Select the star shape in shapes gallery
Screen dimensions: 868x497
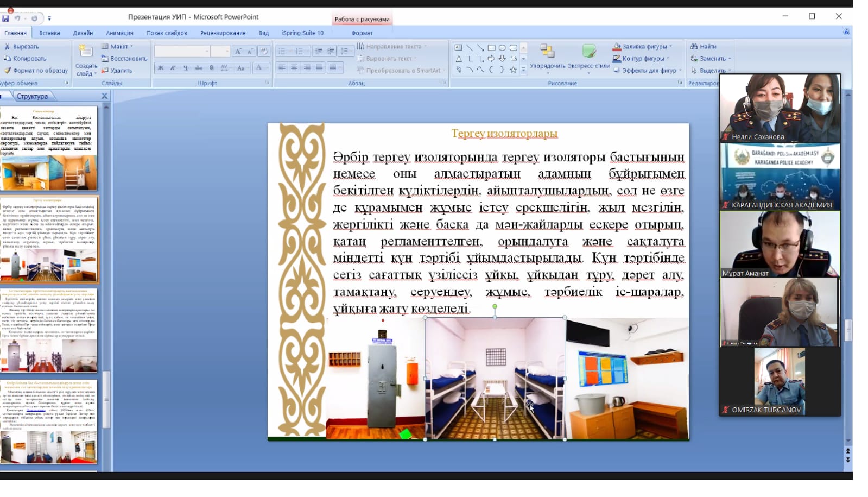coord(512,70)
